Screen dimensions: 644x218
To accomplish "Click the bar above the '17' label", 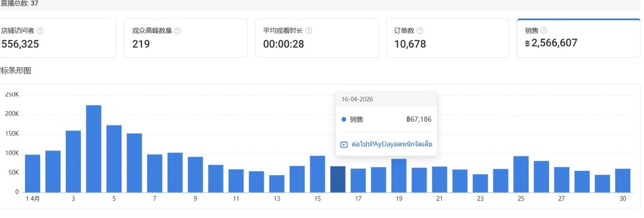I will pos(358,180).
